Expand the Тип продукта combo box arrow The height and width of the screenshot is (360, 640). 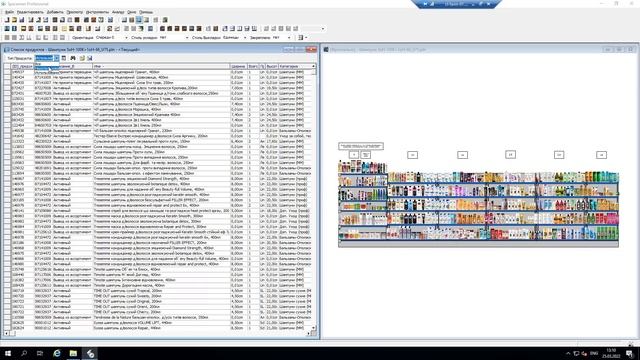(56, 58)
